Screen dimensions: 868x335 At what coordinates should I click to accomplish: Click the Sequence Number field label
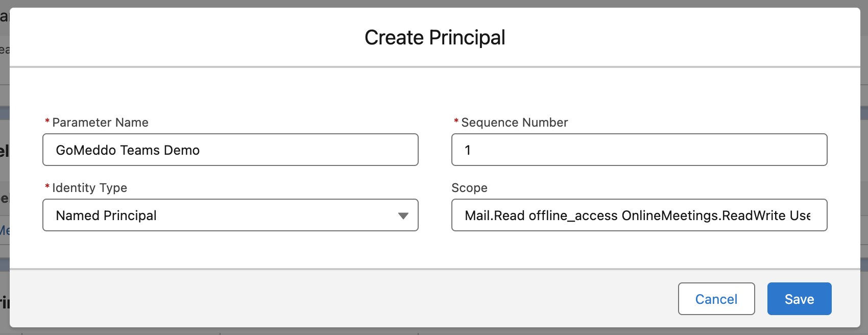[x=514, y=123]
